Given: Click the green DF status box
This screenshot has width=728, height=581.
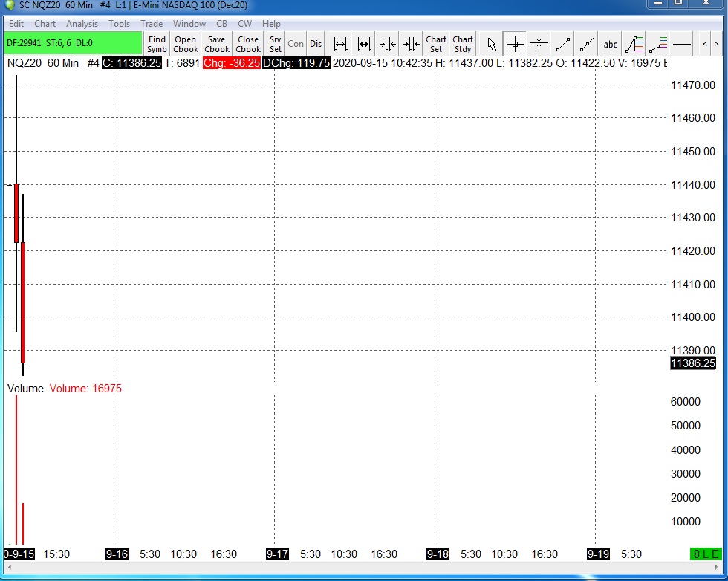Looking at the screenshot, I should click(x=73, y=43).
